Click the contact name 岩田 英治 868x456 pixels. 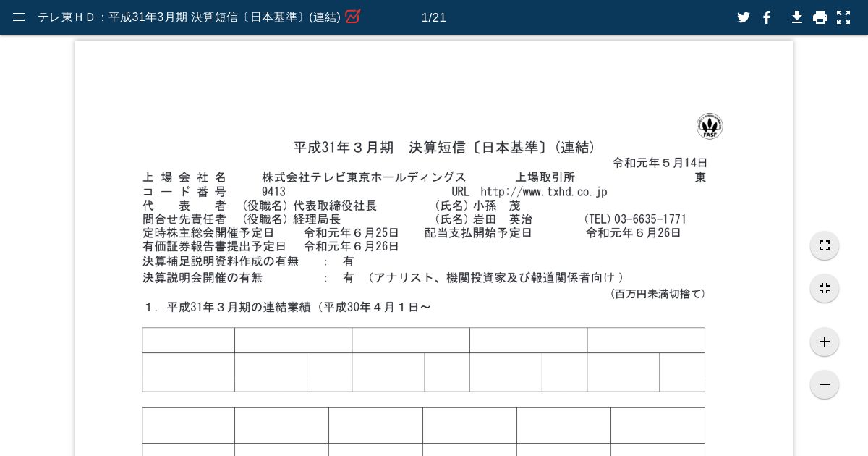coord(502,219)
